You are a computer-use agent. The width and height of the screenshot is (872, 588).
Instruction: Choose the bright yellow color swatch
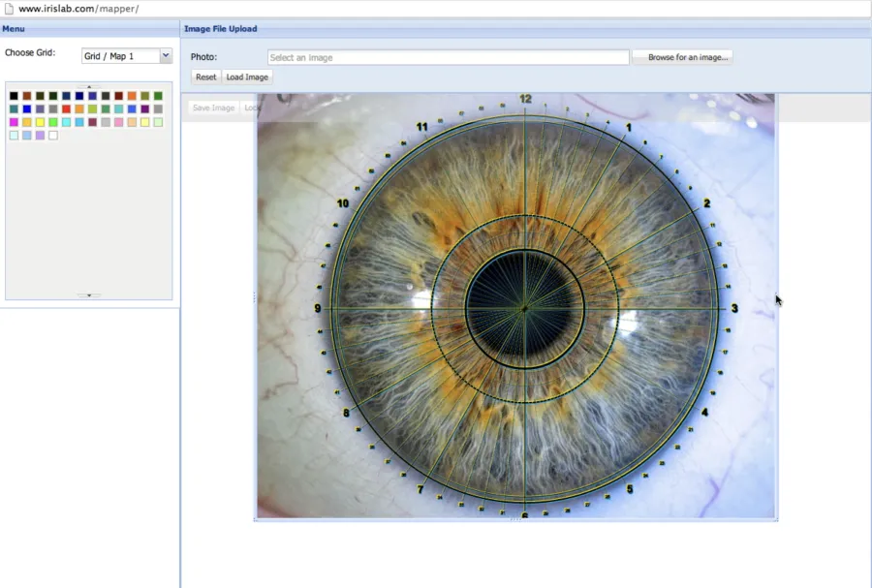point(40,122)
